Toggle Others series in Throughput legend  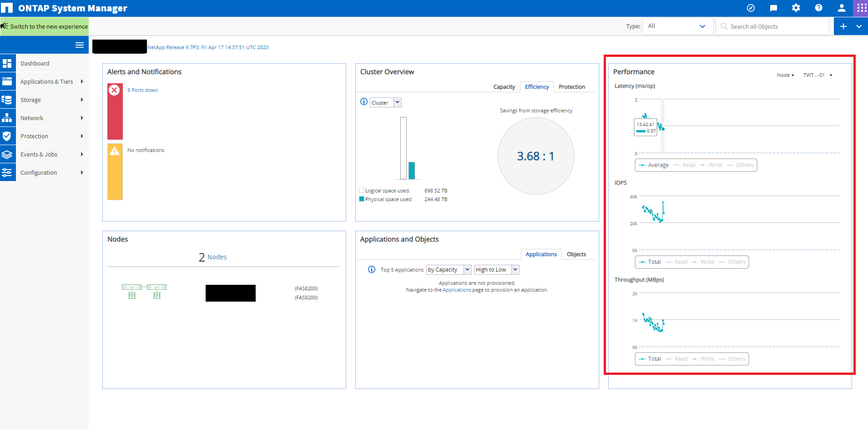point(736,359)
